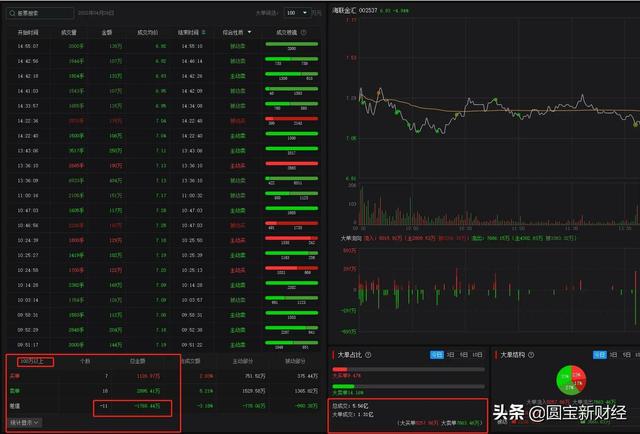Select the row starting at 09:52:29
Screen dimensions: 640x434
tap(163, 330)
